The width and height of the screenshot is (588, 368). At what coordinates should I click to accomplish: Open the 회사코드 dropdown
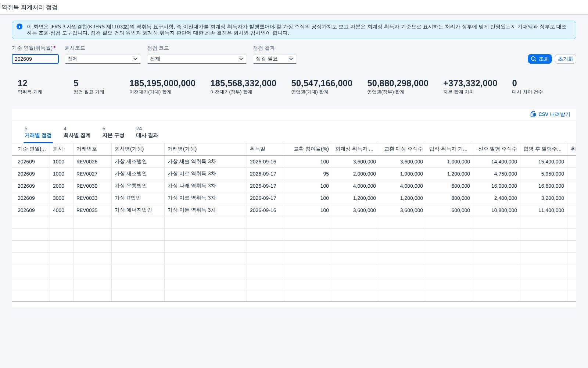[x=103, y=59]
